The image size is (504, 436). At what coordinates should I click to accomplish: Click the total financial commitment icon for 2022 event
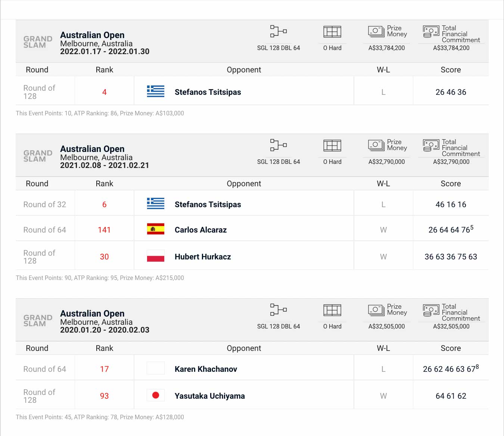(x=431, y=31)
